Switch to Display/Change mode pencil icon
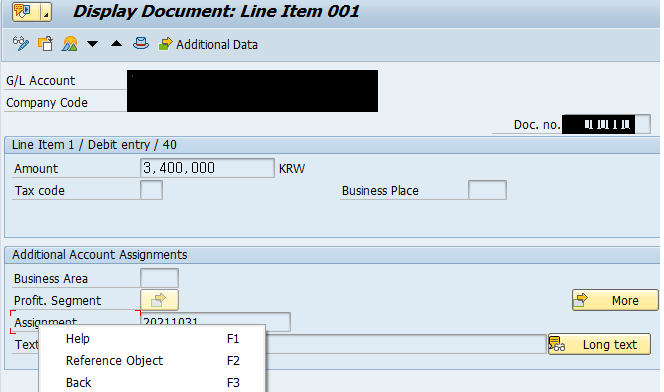This screenshot has width=664, height=392. [21, 43]
